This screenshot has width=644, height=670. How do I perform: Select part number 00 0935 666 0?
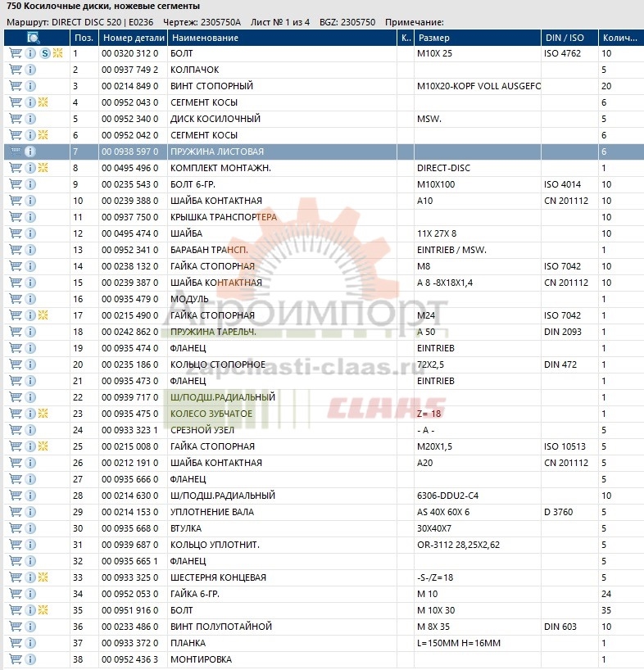point(130,479)
